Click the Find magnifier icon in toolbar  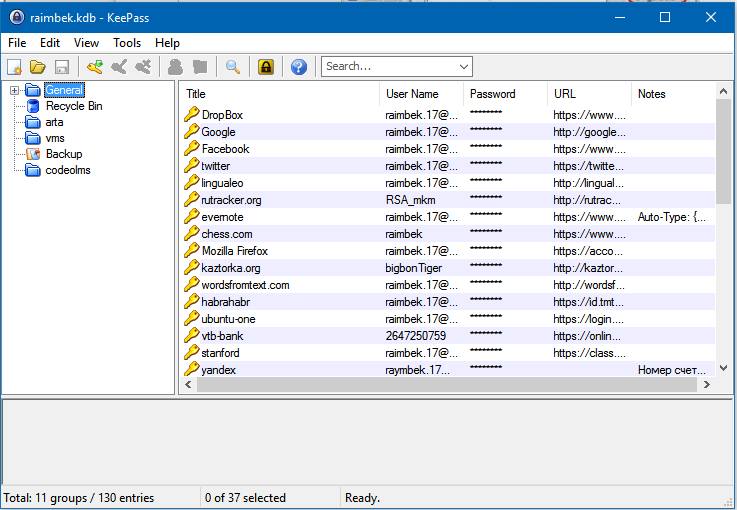(232, 67)
